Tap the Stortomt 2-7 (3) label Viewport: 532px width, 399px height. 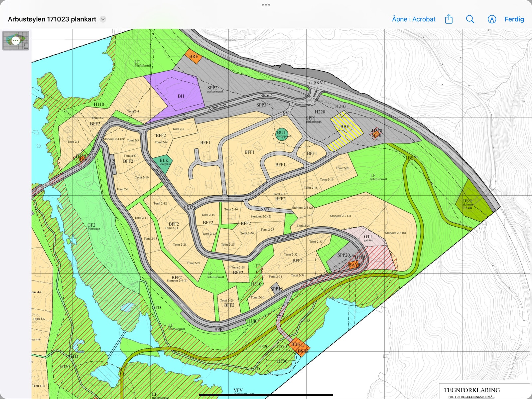click(x=340, y=216)
